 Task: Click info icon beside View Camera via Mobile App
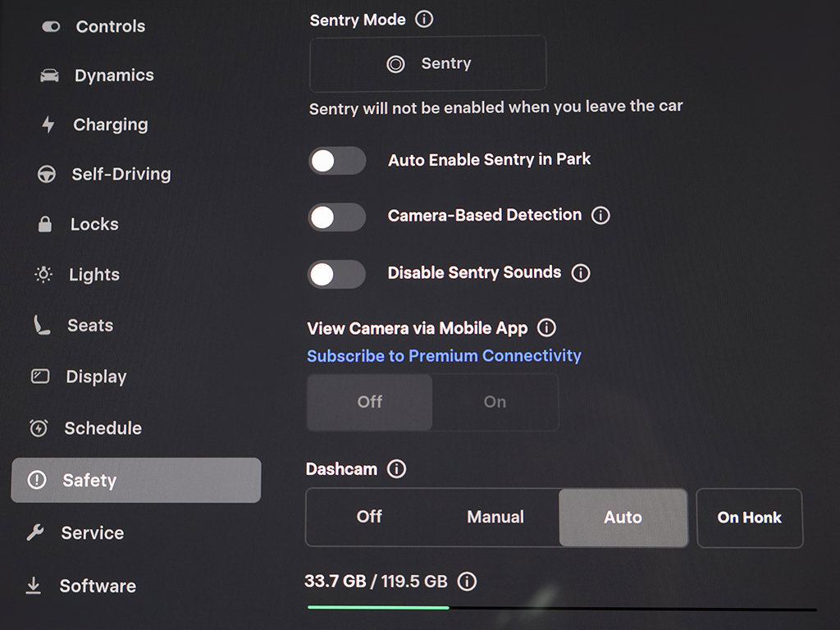coord(546,327)
